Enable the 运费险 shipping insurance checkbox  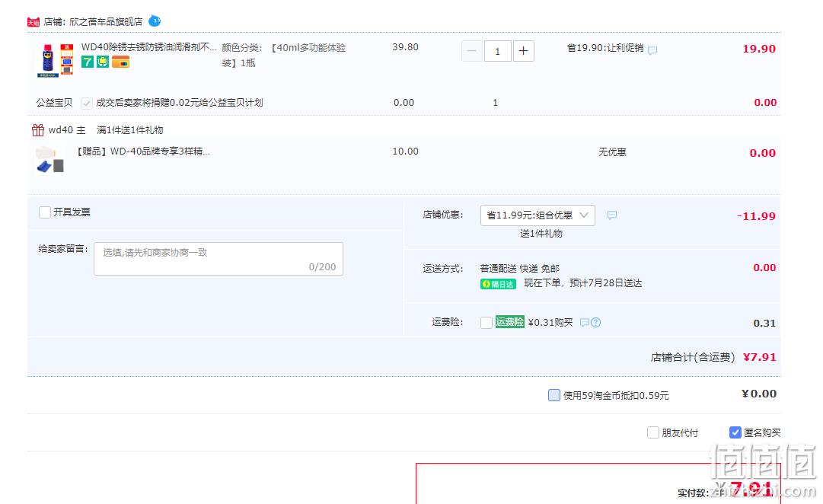coord(486,322)
